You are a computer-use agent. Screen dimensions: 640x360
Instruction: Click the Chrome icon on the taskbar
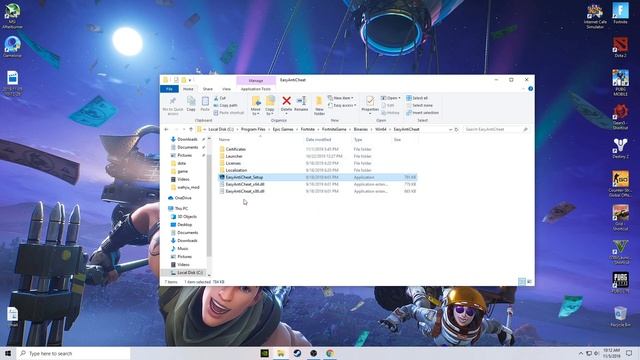pos(330,353)
